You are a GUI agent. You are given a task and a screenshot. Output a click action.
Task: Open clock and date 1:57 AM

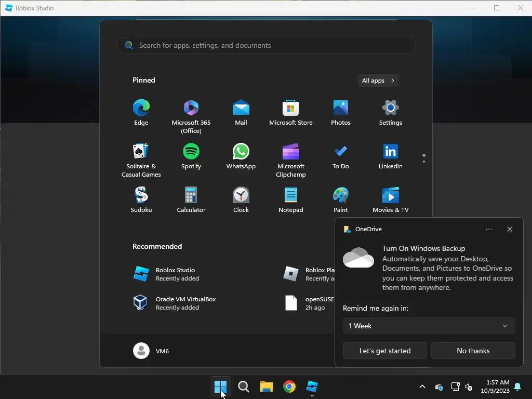point(495,387)
